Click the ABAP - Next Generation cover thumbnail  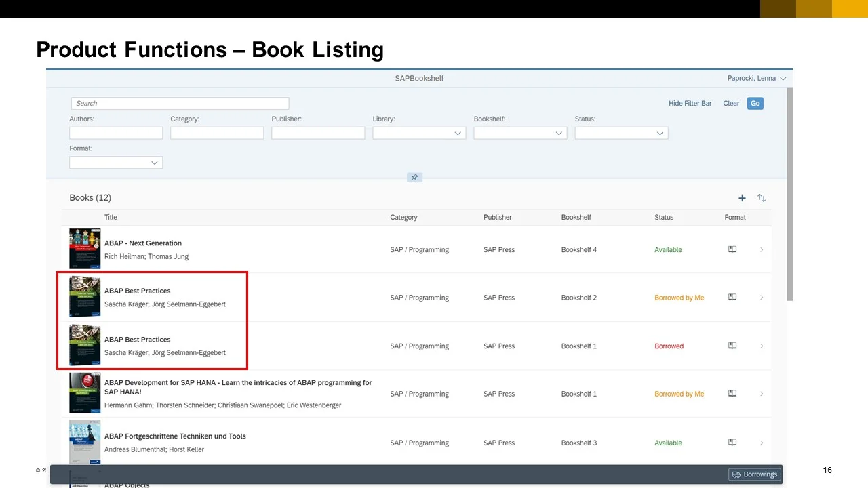coord(85,249)
